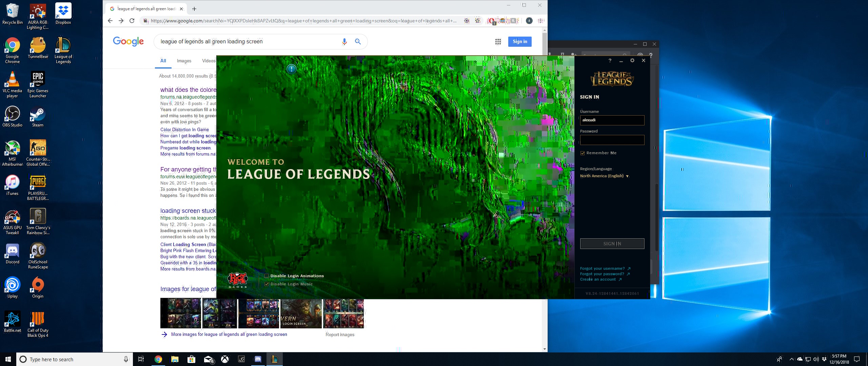Click the League client settings gear icon

tap(632, 60)
